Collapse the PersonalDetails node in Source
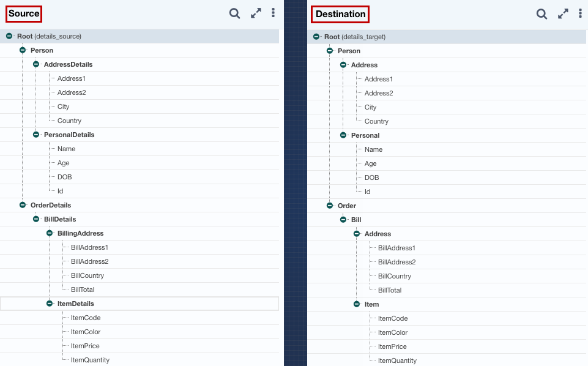The image size is (588, 366). point(36,135)
